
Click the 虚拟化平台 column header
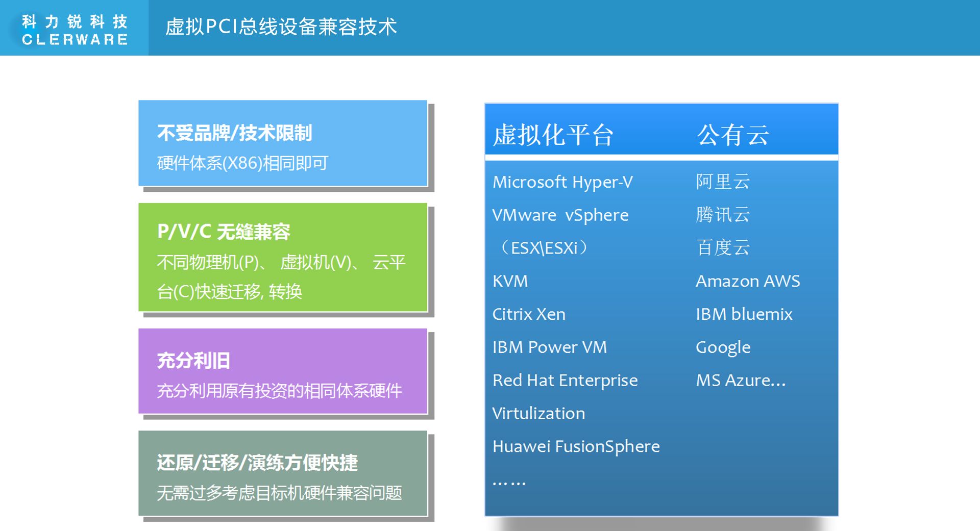[x=553, y=135]
